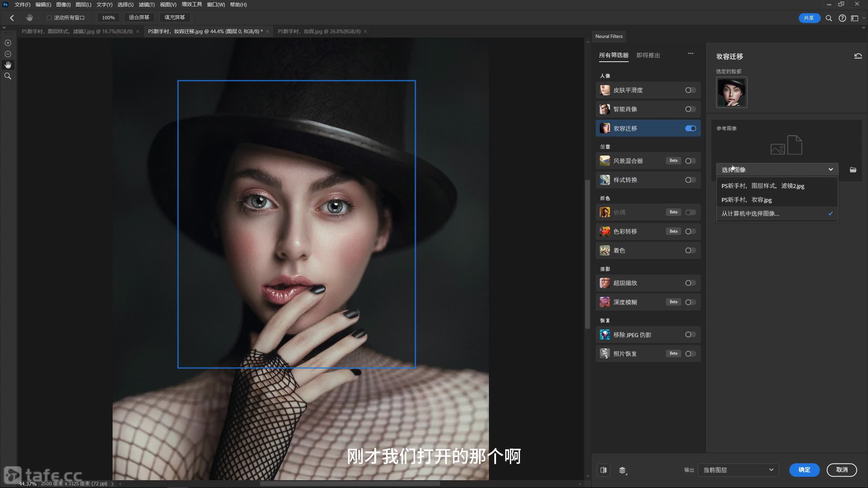
Task: Select the subtract-from-selection tool
Action: [8, 54]
